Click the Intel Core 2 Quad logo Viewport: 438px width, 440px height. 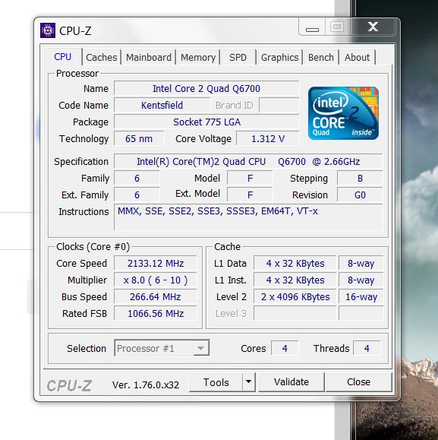click(x=343, y=113)
